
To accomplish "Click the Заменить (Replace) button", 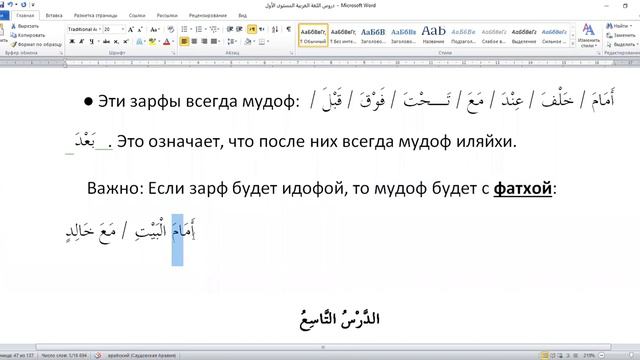I will [x=621, y=35].
